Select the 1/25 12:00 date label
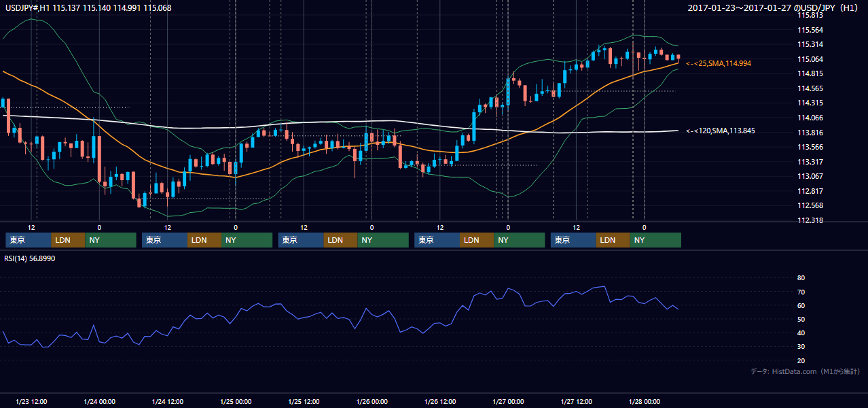Image resolution: width=868 pixels, height=408 pixels. [304, 401]
